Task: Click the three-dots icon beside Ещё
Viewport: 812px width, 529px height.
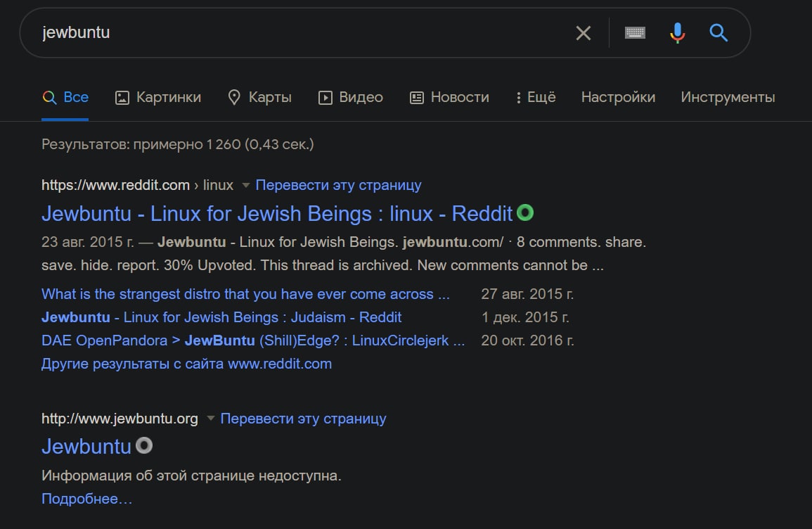Action: pyautogui.click(x=518, y=97)
